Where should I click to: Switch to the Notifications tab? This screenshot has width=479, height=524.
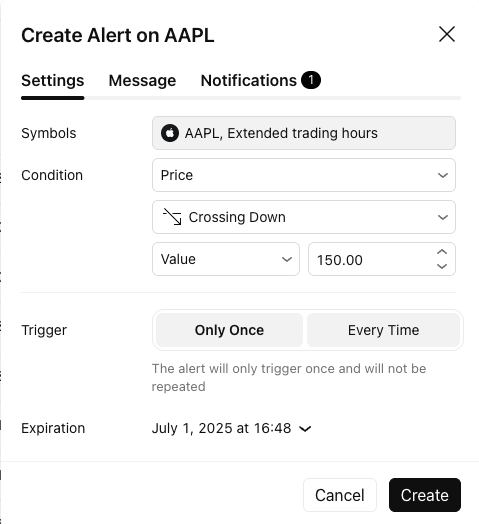click(x=261, y=81)
